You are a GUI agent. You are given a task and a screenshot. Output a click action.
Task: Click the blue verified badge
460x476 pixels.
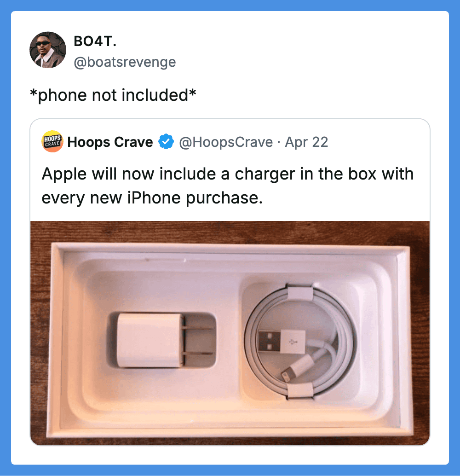[166, 142]
